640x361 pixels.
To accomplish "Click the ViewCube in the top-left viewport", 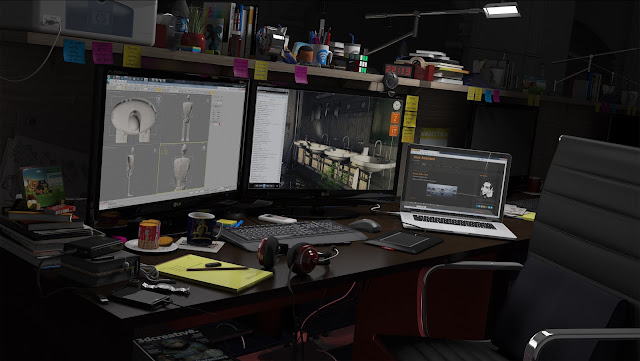I will tap(159, 99).
